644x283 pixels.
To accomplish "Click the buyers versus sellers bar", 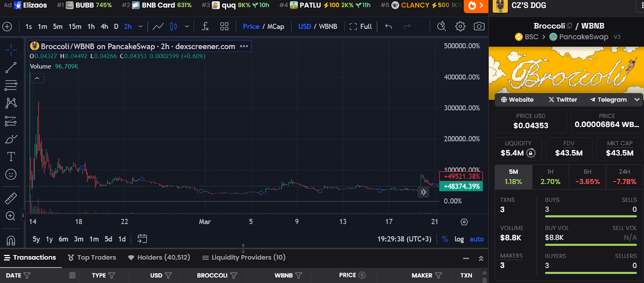I will (591, 273).
